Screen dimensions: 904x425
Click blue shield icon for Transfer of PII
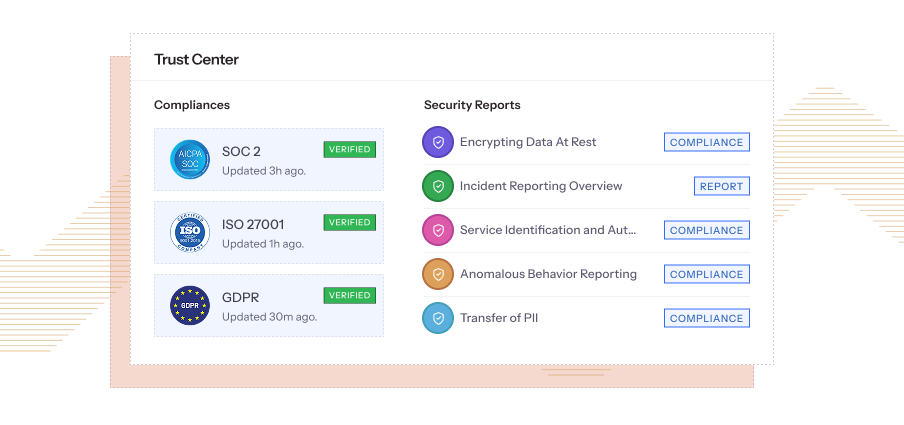(x=438, y=318)
